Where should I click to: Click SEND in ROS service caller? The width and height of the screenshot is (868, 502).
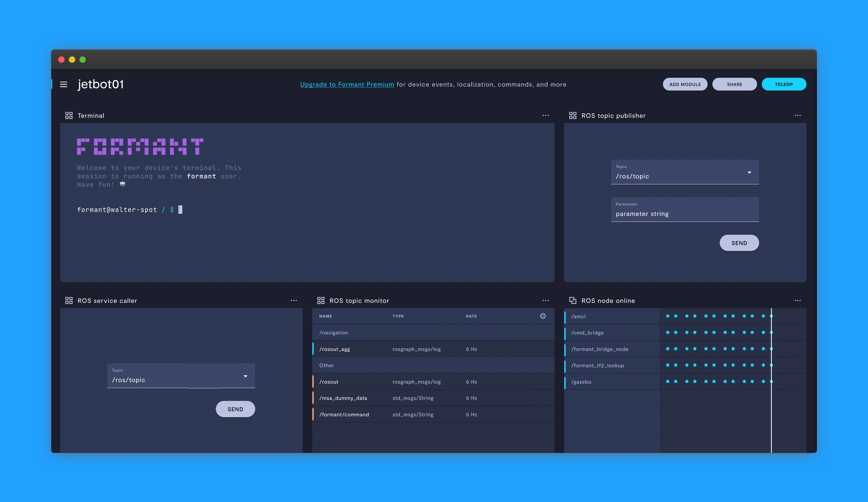[x=235, y=409]
